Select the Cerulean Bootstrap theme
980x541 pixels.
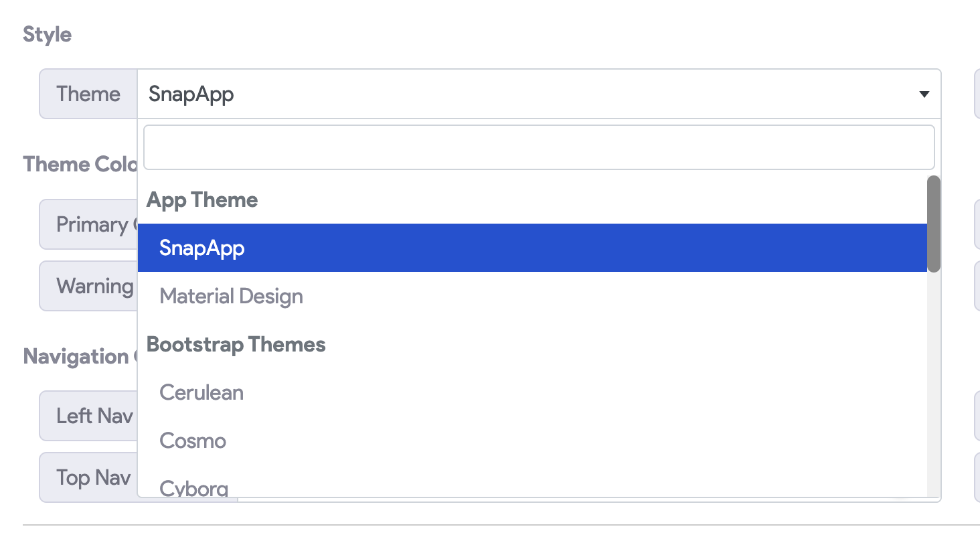coord(201,392)
